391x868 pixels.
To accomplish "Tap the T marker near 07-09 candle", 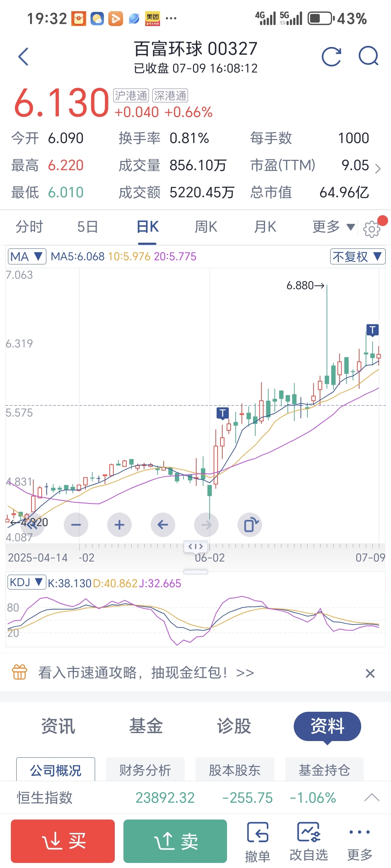I will 373,330.
